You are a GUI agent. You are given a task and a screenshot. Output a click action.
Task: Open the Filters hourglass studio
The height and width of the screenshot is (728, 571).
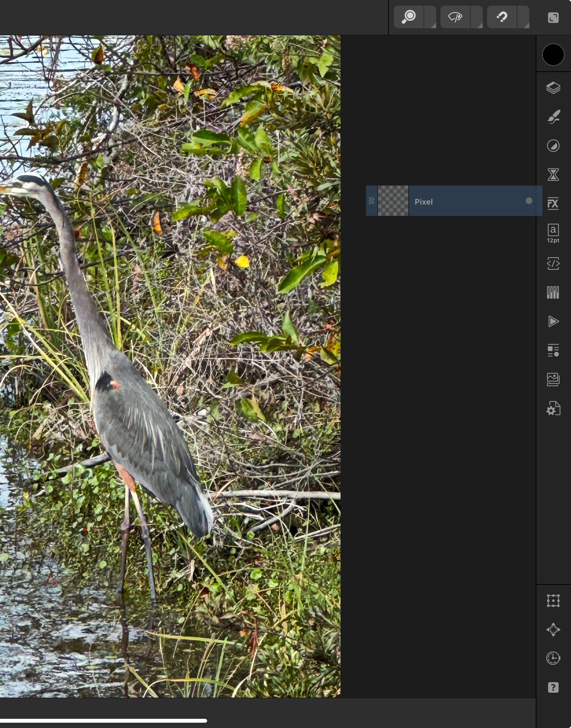click(553, 175)
